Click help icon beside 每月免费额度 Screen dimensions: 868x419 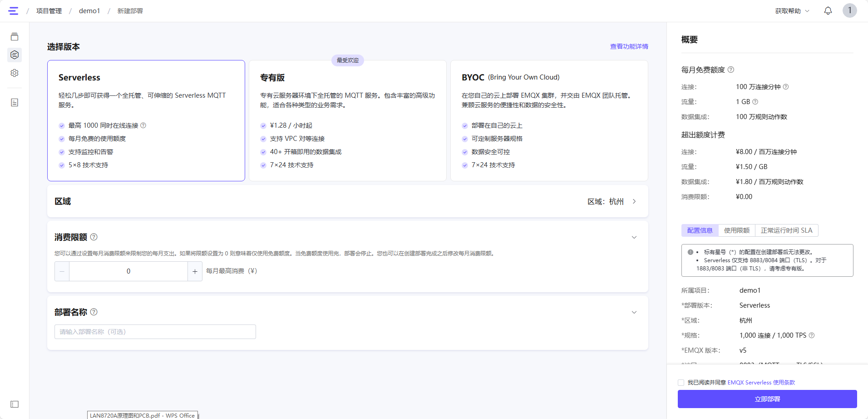(x=731, y=70)
